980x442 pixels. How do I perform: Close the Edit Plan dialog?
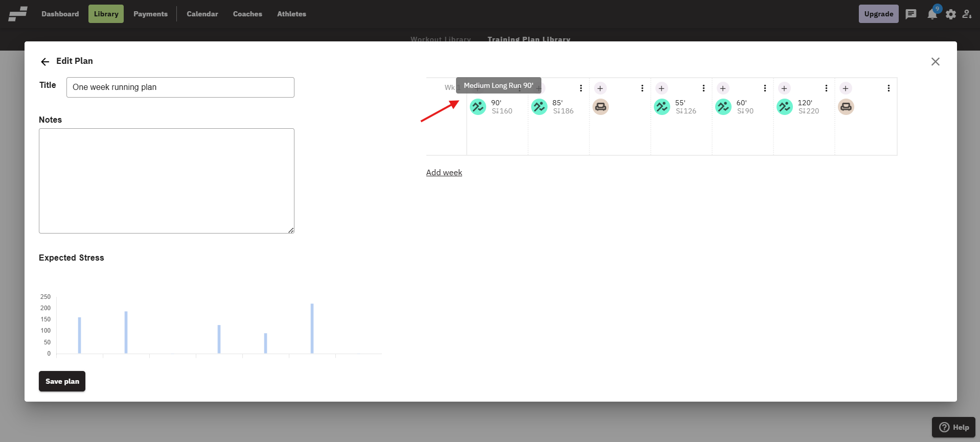pyautogui.click(x=936, y=62)
